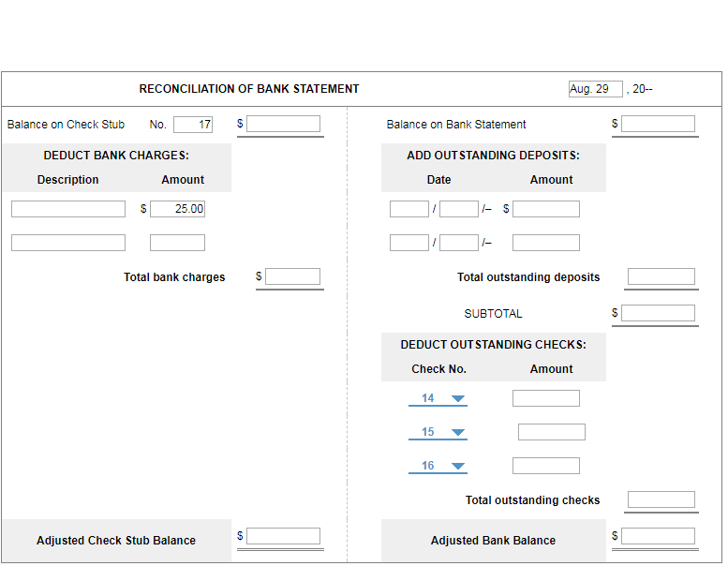The height and width of the screenshot is (566, 728).
Task: Click the ADD OUTSTANDING DEPOSITS heading
Action: [493, 155]
